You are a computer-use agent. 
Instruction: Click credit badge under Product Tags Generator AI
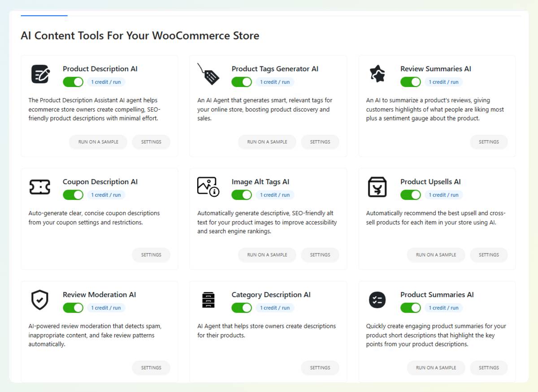tap(275, 82)
